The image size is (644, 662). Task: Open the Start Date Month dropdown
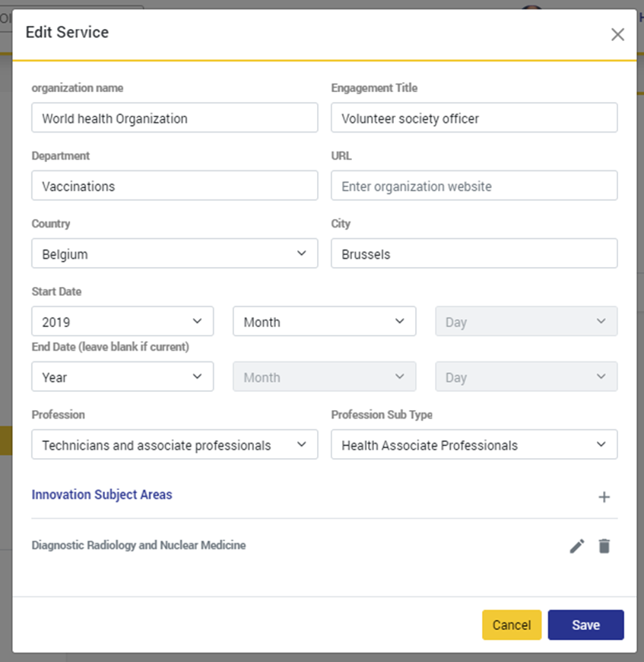pyautogui.click(x=324, y=322)
